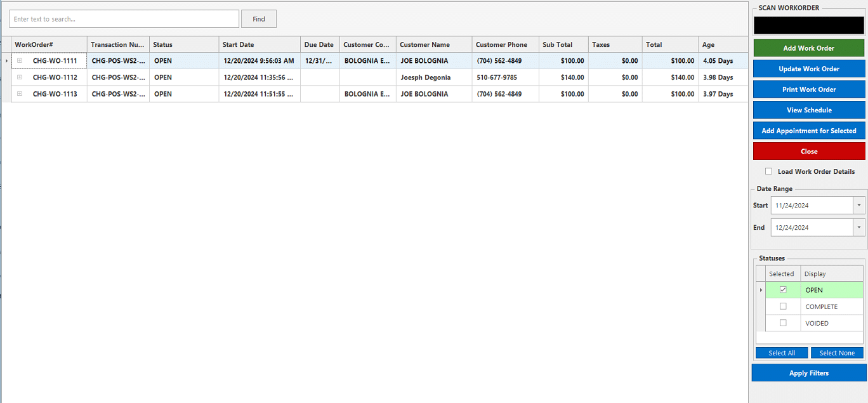This screenshot has width=868, height=403.
Task: Click the End date field 12/24/2024
Action: (812, 227)
